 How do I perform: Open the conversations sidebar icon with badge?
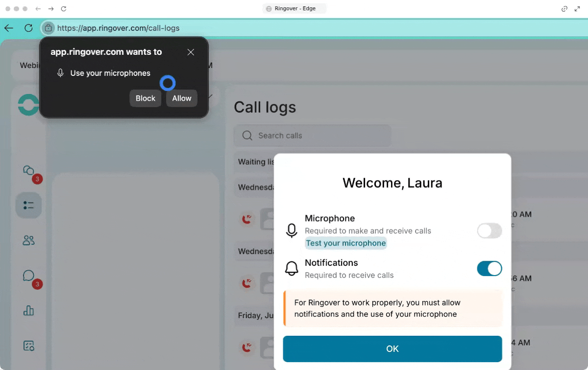pyautogui.click(x=29, y=171)
